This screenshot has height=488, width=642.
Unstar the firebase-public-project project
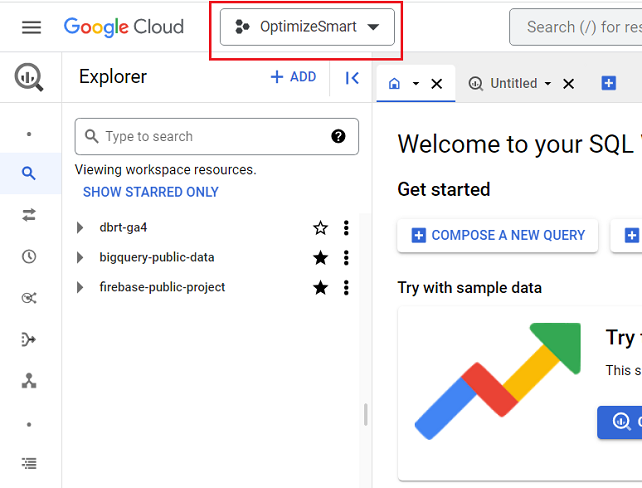(x=320, y=288)
